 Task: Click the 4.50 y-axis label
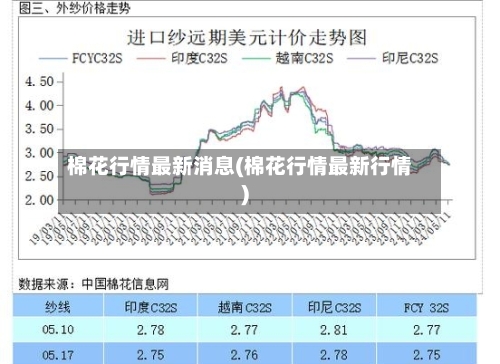40,82
